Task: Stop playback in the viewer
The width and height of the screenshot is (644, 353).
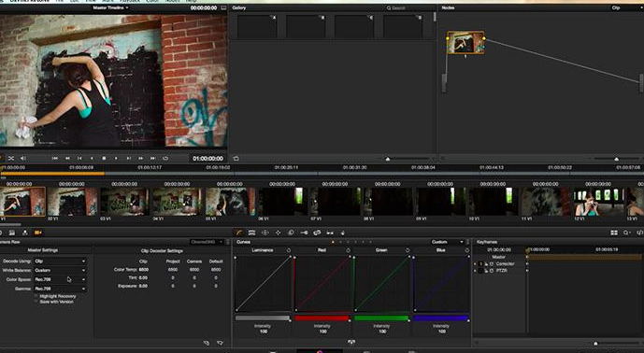Action: [104, 158]
